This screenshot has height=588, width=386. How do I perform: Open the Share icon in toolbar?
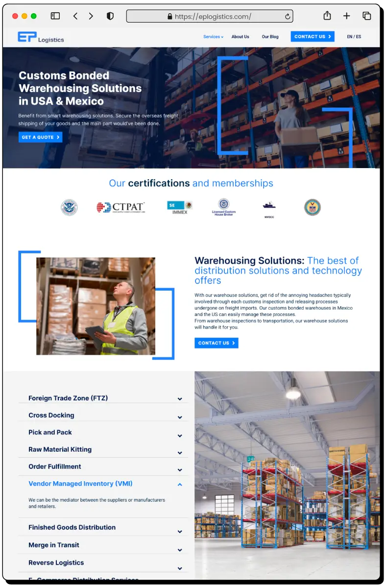pos(327,16)
